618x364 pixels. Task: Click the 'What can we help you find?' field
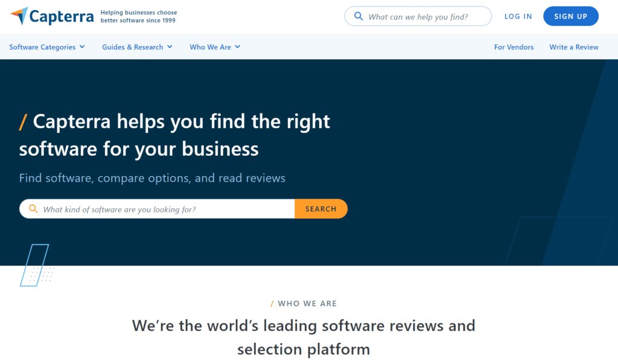click(x=422, y=16)
